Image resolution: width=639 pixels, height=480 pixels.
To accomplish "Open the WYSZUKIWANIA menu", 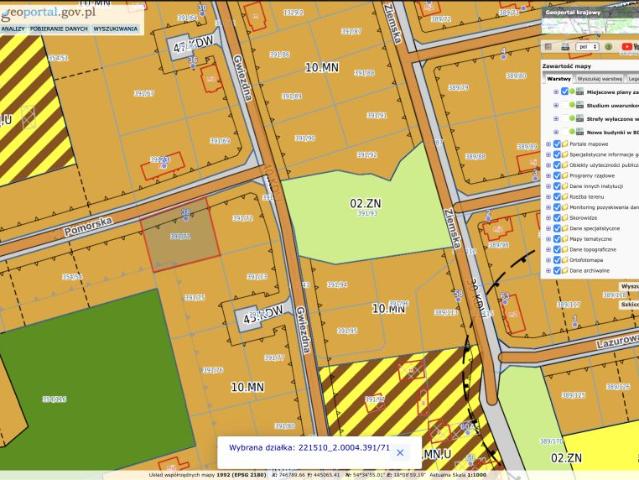I will (x=115, y=29).
